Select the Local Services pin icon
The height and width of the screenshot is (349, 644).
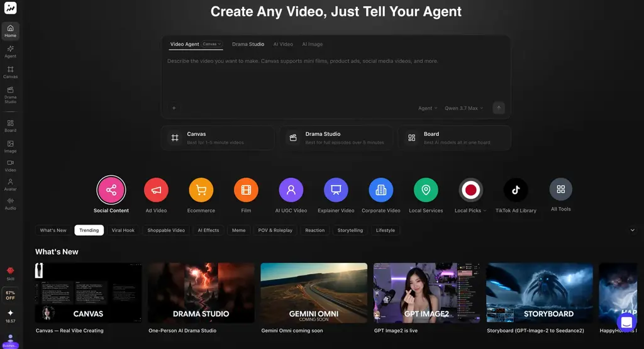[x=426, y=190]
